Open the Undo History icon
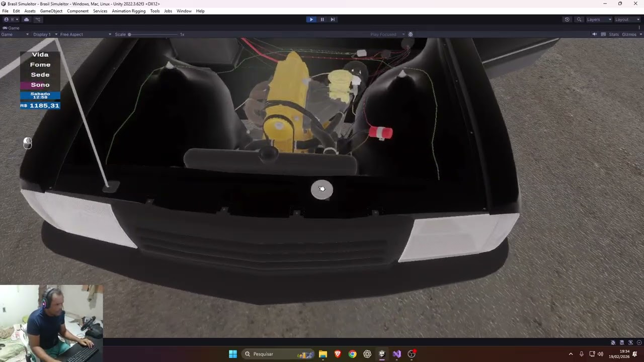The height and width of the screenshot is (362, 644). tap(567, 20)
